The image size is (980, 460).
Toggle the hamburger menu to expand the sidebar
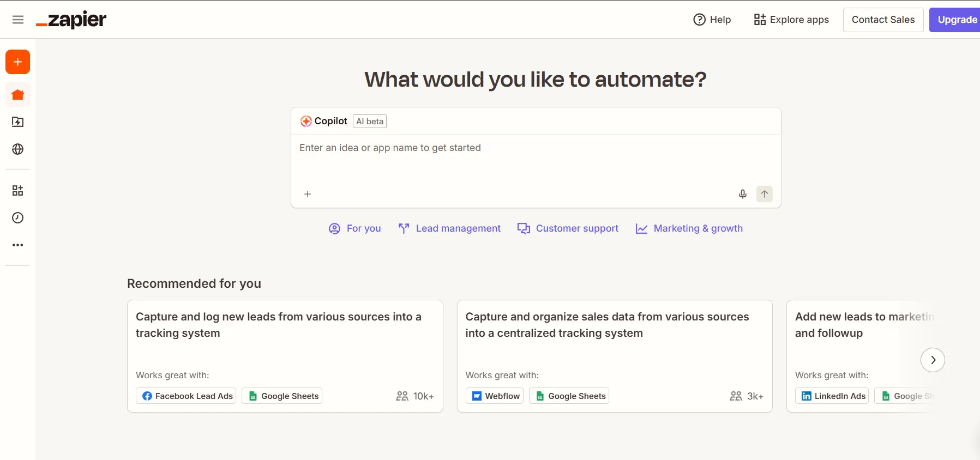[x=18, y=20]
